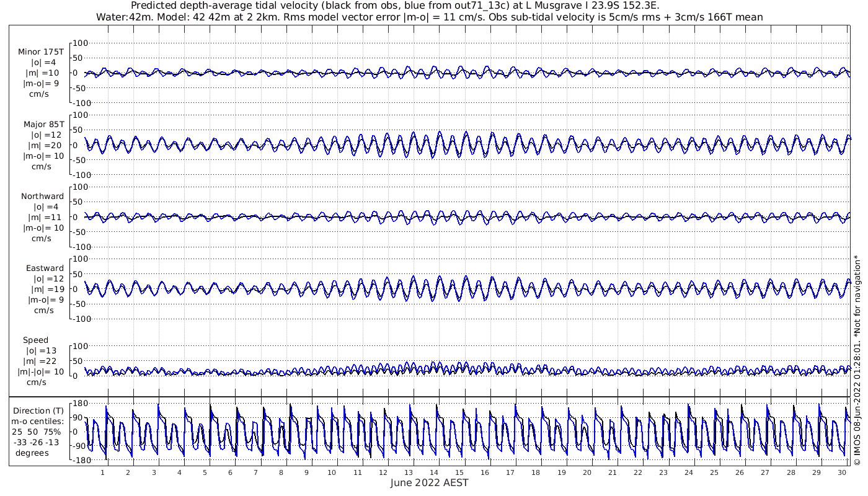Screen dimensions: 868x496
Task: Click date tick '17' on the time axis
Action: [510, 472]
